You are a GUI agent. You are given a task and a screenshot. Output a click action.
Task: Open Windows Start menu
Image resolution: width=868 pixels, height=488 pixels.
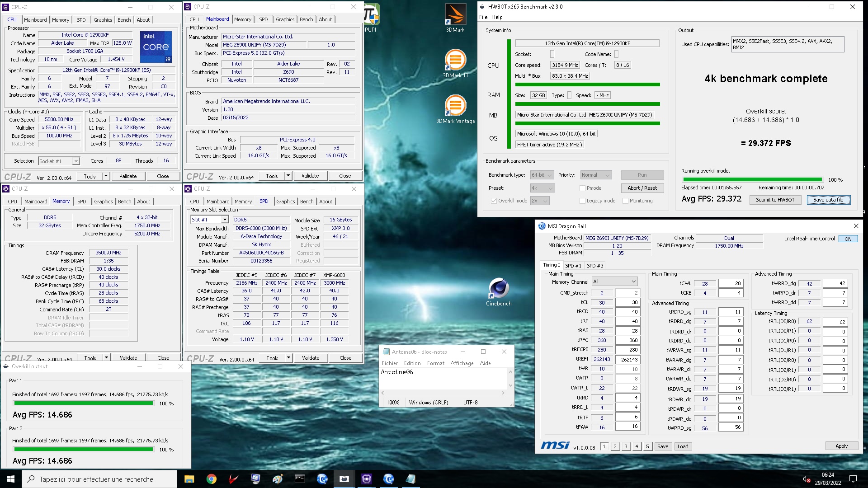(x=11, y=479)
